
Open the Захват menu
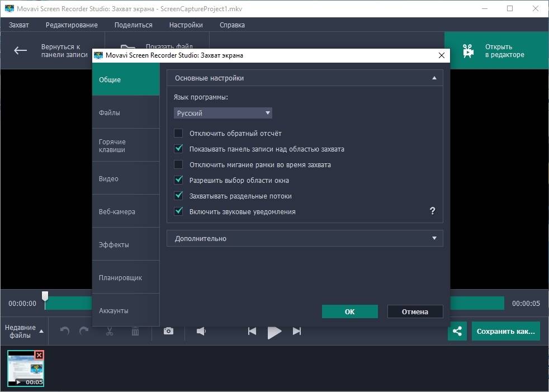coord(19,25)
